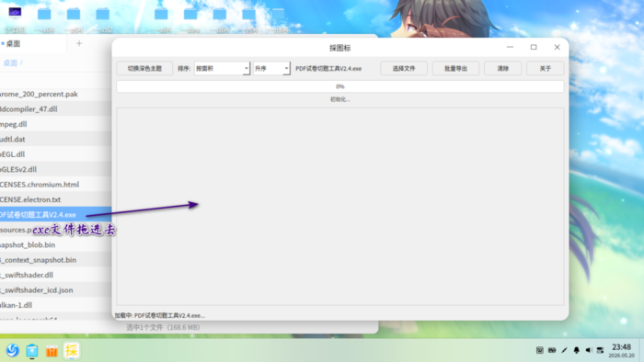Select the snapshot_blob.bin file row

[x=55, y=244]
